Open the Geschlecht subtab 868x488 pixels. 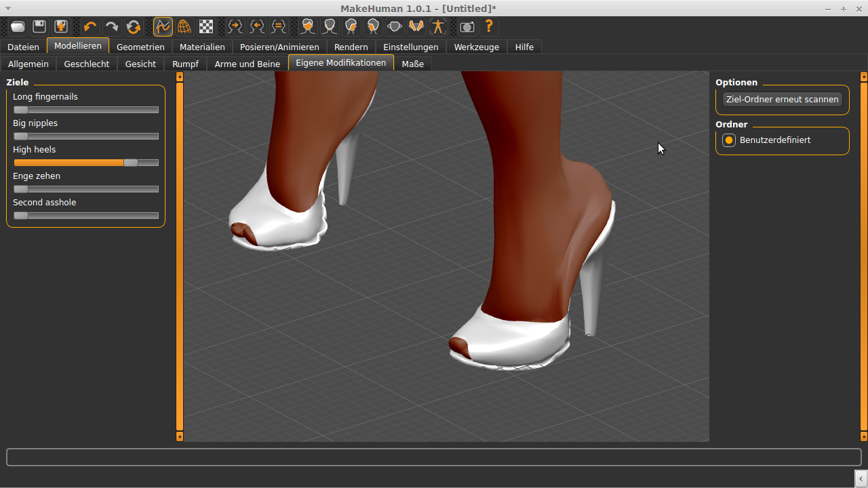pyautogui.click(x=87, y=64)
